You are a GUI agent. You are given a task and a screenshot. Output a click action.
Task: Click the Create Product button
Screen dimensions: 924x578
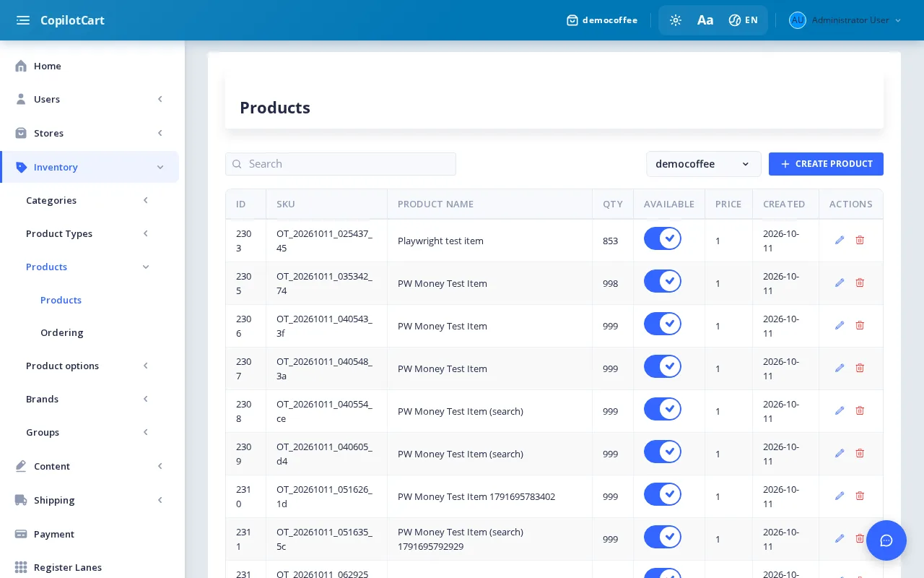pos(826,164)
